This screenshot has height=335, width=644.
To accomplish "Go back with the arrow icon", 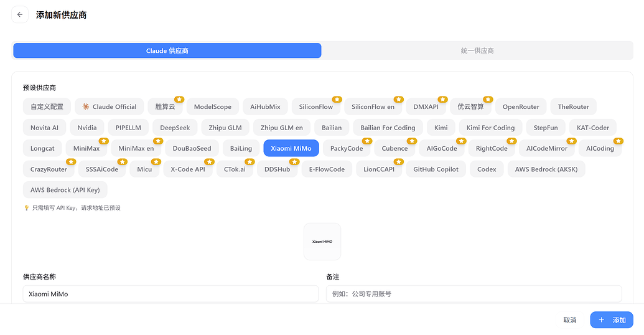I will (x=20, y=15).
